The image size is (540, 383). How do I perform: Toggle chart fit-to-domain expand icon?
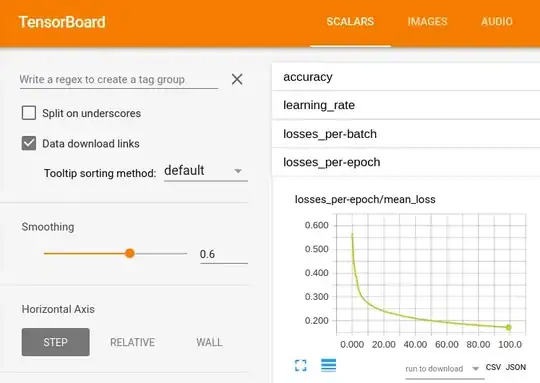click(301, 365)
